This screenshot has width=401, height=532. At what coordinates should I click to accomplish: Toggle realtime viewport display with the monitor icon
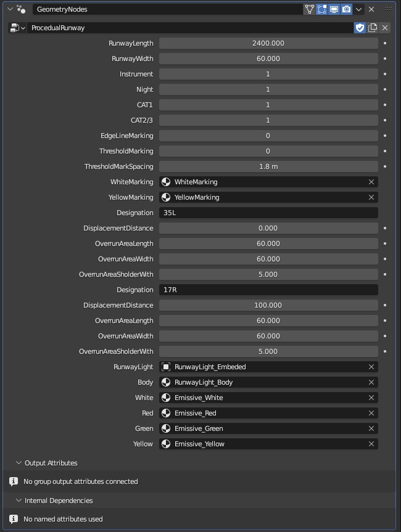(333, 9)
